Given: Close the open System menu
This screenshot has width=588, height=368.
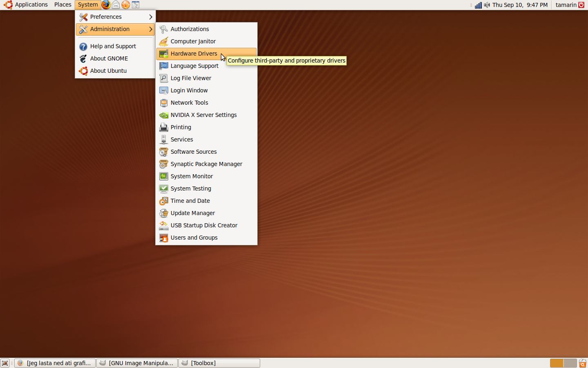Looking at the screenshot, I should 88,5.
